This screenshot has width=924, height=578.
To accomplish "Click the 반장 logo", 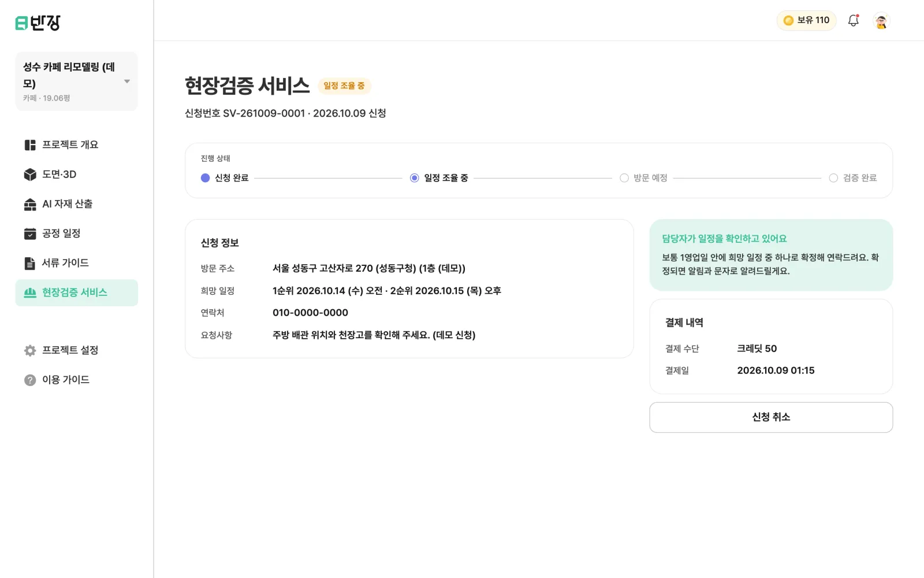I will pyautogui.click(x=38, y=23).
